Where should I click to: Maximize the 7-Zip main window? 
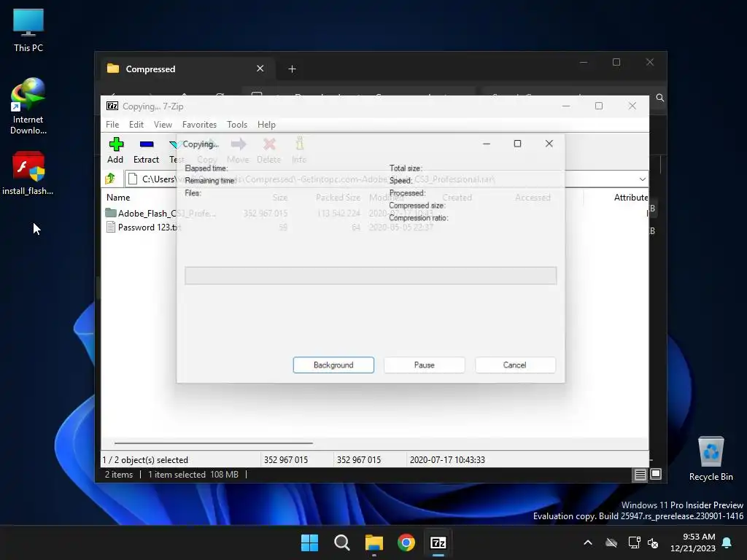599,106
